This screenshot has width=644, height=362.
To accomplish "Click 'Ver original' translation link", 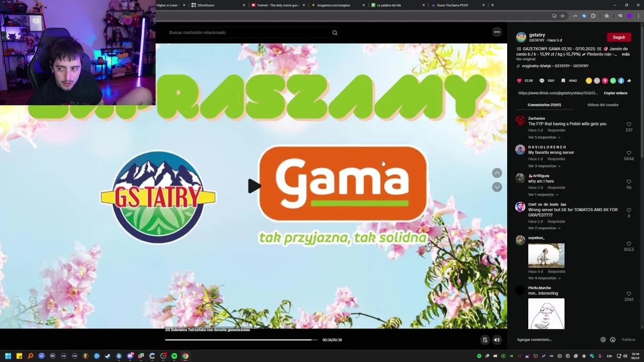I will [526, 59].
